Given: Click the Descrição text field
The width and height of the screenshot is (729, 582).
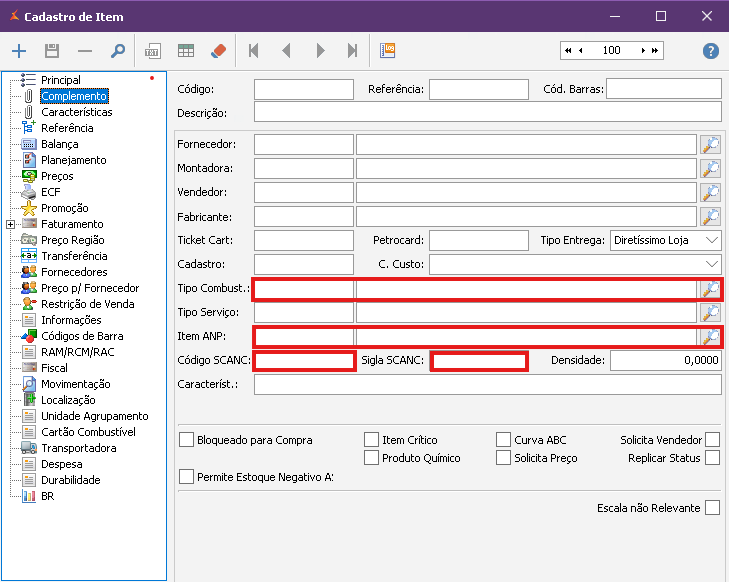Looking at the screenshot, I should tap(487, 112).
